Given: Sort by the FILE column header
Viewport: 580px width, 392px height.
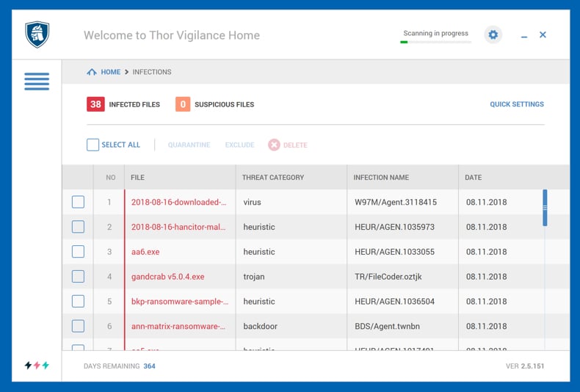Looking at the screenshot, I should tap(137, 178).
